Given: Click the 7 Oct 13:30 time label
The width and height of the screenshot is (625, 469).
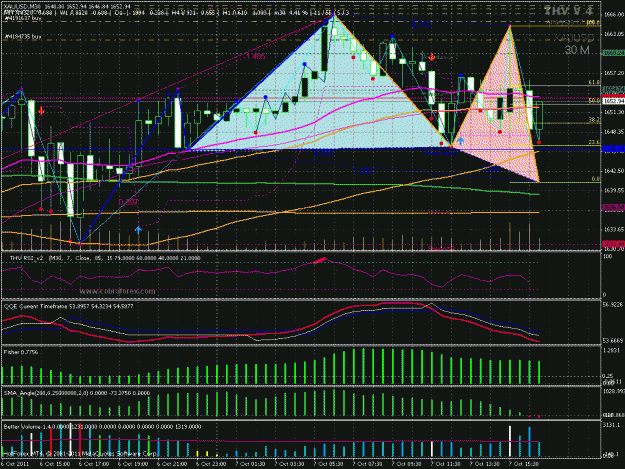Looking at the screenshot, I should [484, 464].
